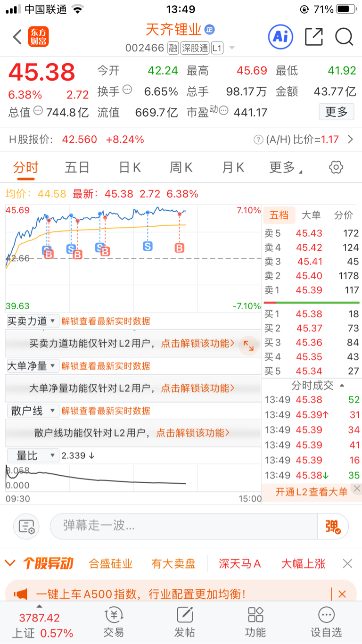Open the 更多 quote details button
The height and width of the screenshot is (644, 362).
(x=337, y=112)
